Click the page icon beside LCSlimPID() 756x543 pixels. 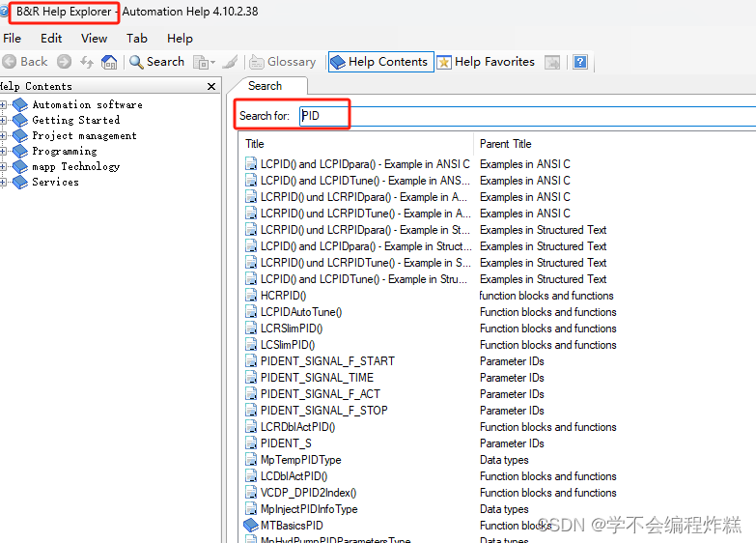click(251, 344)
